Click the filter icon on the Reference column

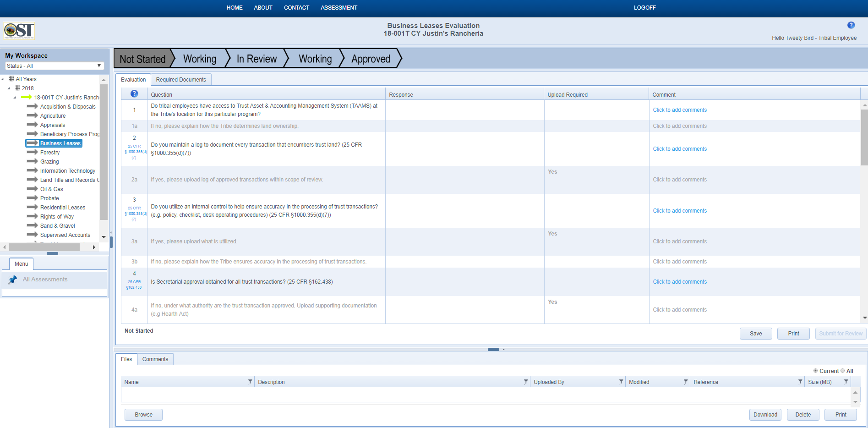pos(800,382)
